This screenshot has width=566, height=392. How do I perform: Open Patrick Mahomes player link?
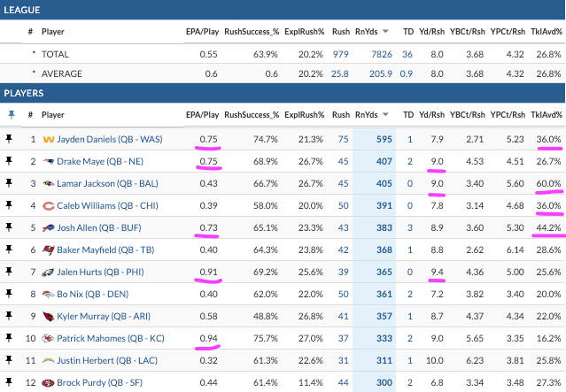click(x=111, y=338)
